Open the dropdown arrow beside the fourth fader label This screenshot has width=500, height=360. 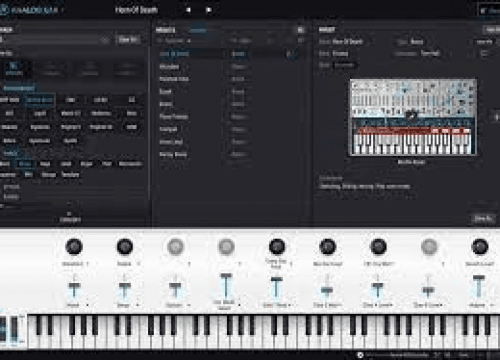click(239, 305)
